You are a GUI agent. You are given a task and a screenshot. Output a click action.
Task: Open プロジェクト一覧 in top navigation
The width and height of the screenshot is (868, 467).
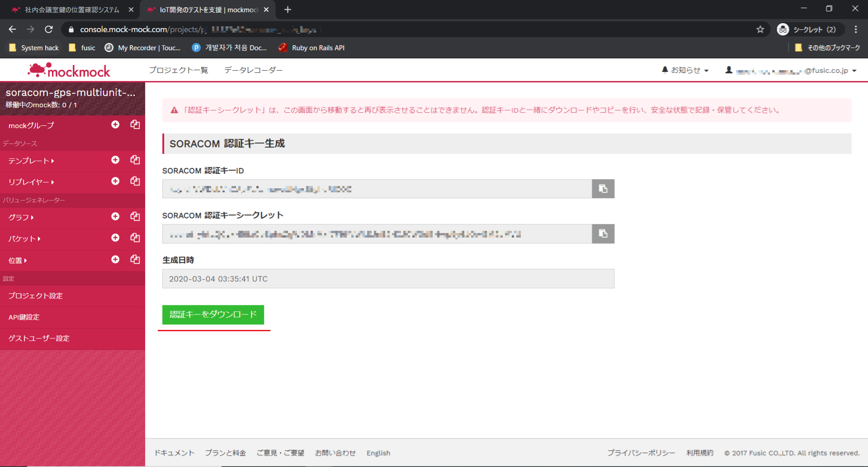point(178,70)
